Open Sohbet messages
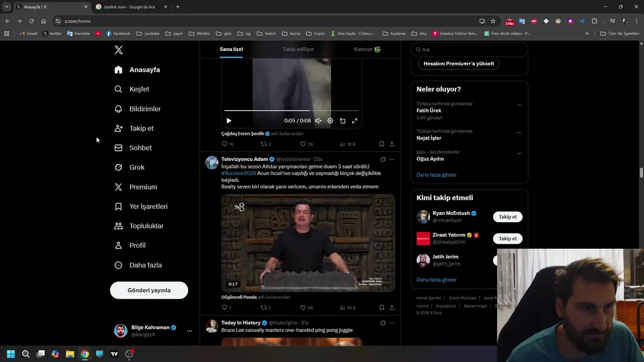The image size is (644, 362). tap(133, 148)
